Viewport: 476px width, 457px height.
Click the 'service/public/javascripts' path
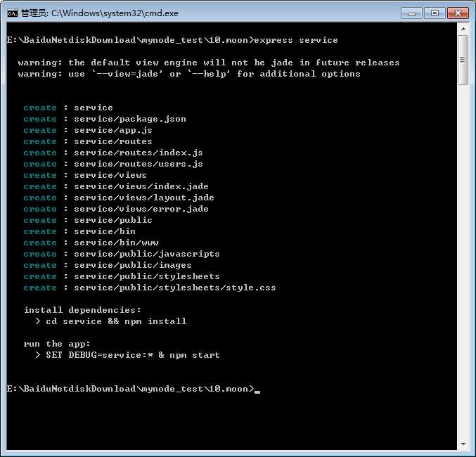pos(147,254)
